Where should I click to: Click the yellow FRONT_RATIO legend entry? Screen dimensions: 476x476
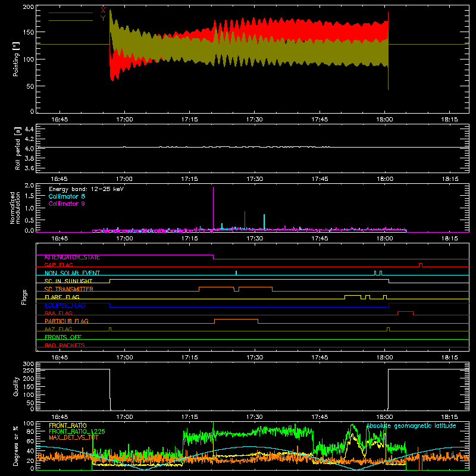coord(68,426)
